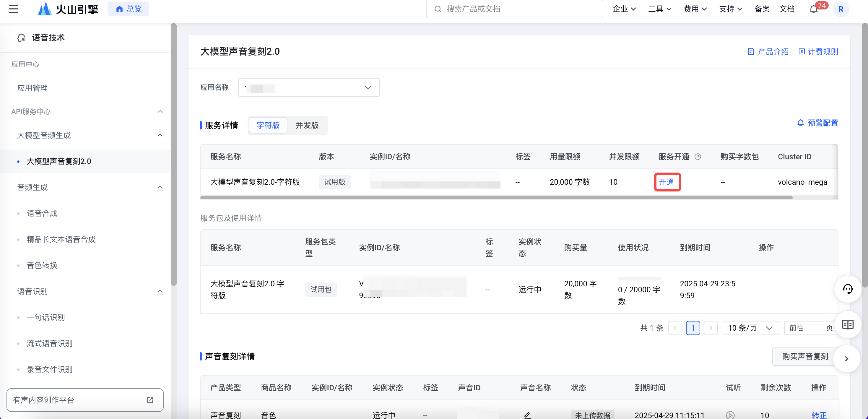Open 精品长文本语音合成 sidebar item
Image resolution: width=868 pixels, height=419 pixels.
click(x=61, y=239)
